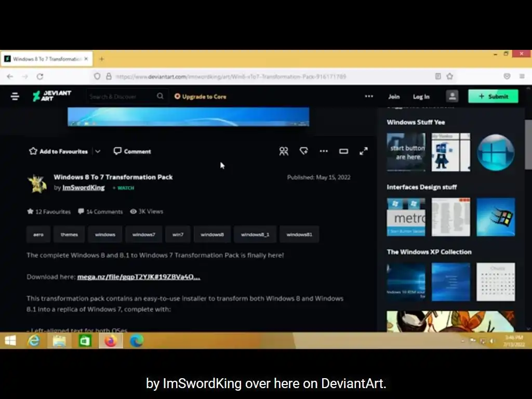Screen dimensions: 532x399
Task: Click 12 Favourites count
Action: pyautogui.click(x=49, y=212)
